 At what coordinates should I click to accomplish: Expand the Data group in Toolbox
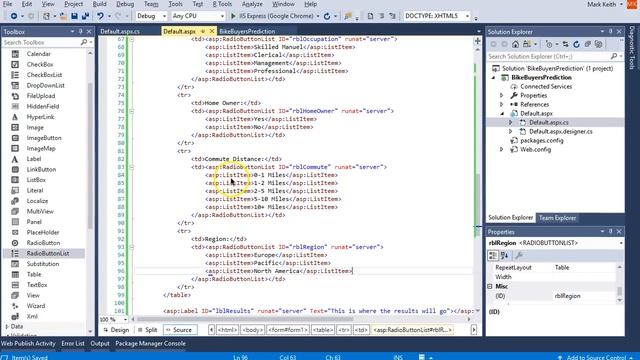(x=7, y=327)
